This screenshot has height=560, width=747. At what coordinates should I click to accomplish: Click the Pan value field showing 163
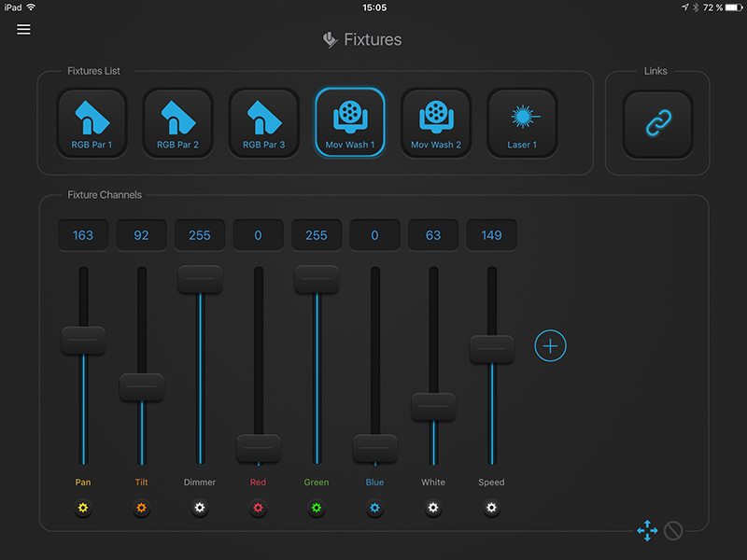coord(83,235)
